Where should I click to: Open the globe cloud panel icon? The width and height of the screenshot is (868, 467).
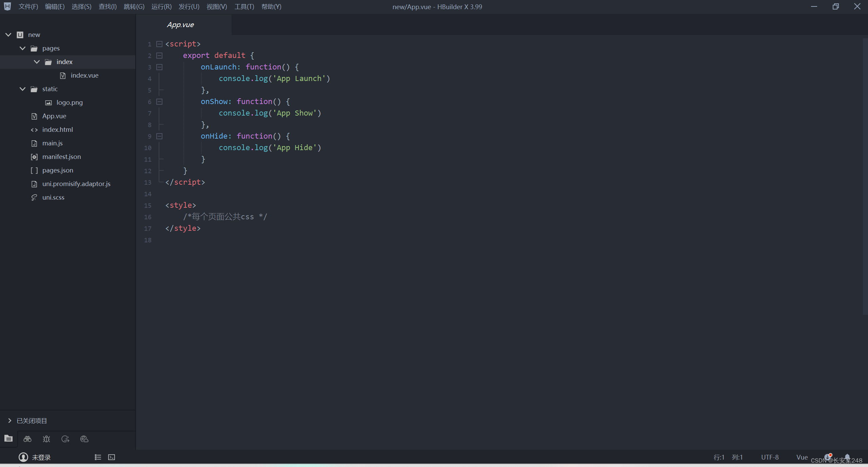point(84,439)
